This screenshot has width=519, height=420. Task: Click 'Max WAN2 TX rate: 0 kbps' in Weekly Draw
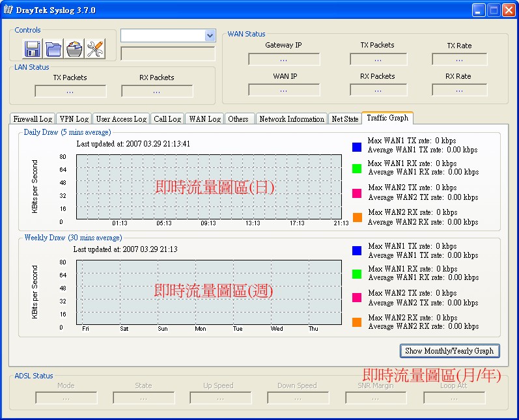pyautogui.click(x=412, y=293)
